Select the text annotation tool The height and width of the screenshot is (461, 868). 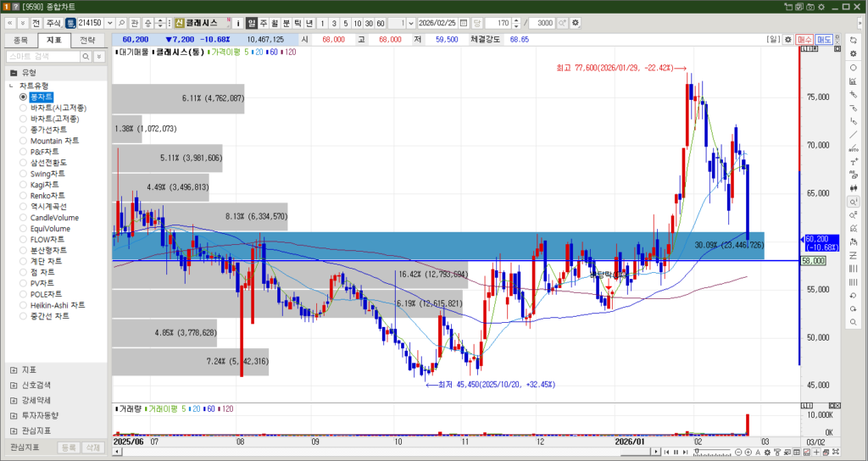point(853,162)
